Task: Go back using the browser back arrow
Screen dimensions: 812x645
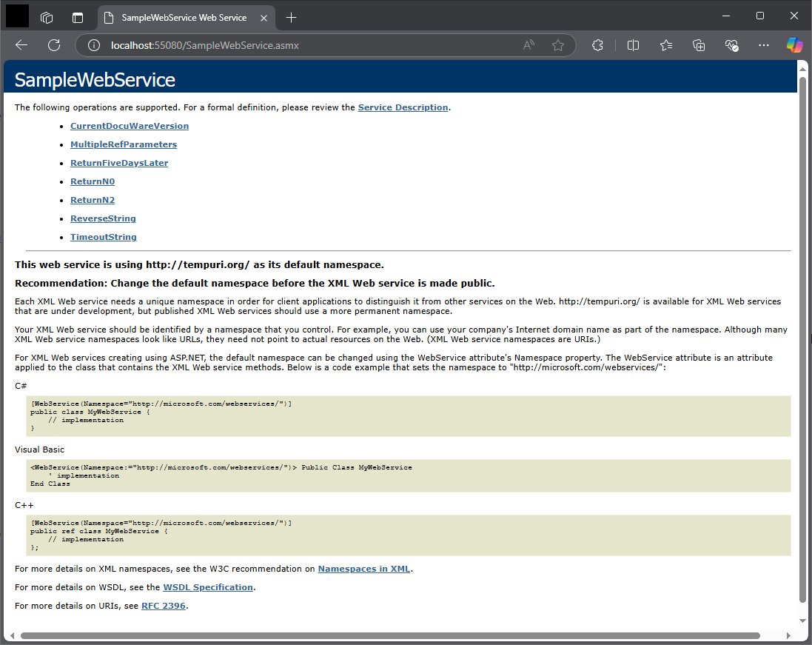Action: [x=21, y=46]
